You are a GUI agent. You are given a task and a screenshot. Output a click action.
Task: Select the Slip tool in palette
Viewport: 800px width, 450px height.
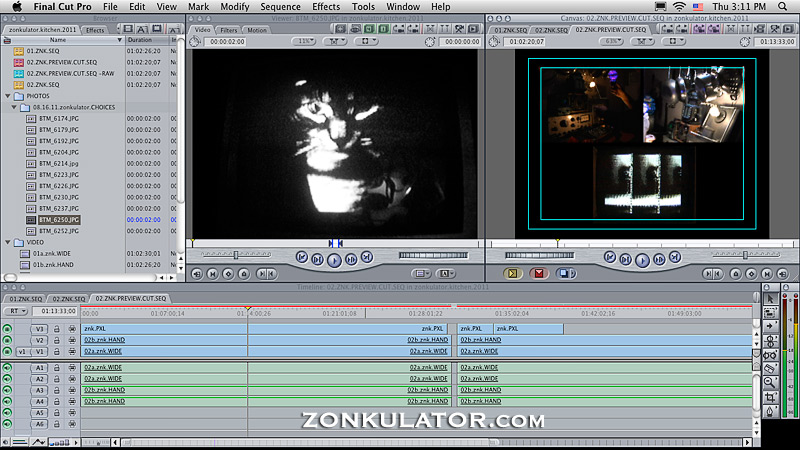770,355
